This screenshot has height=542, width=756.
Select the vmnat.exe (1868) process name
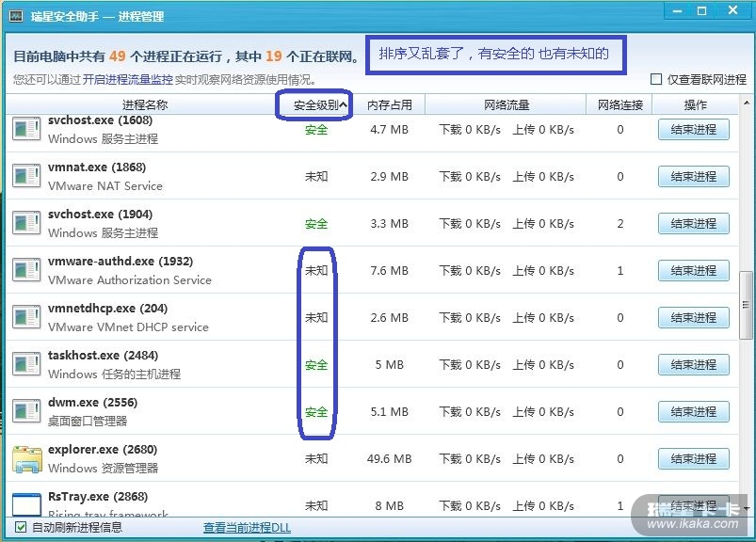coord(97,167)
